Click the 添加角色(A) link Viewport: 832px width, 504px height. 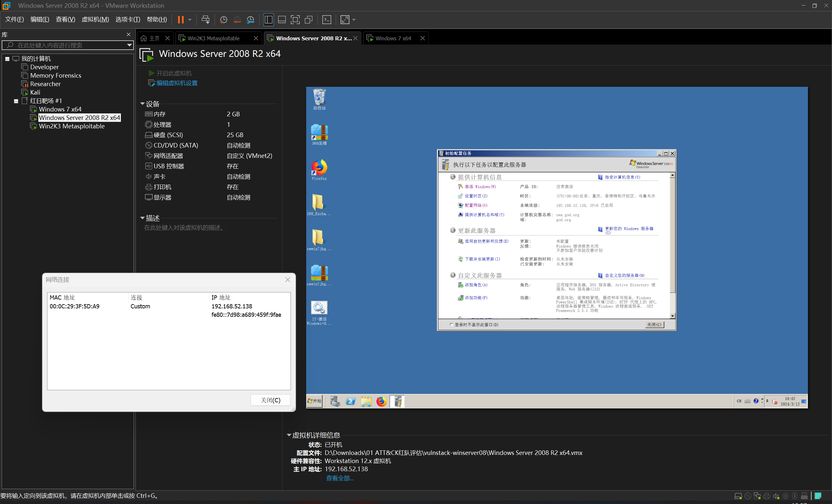(x=476, y=285)
